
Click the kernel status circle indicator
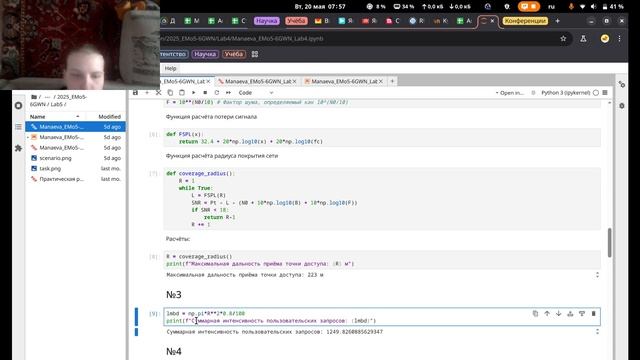[596, 93]
